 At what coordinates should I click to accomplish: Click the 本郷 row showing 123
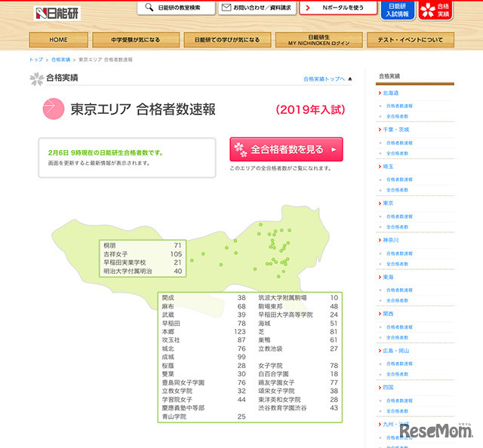(x=204, y=332)
